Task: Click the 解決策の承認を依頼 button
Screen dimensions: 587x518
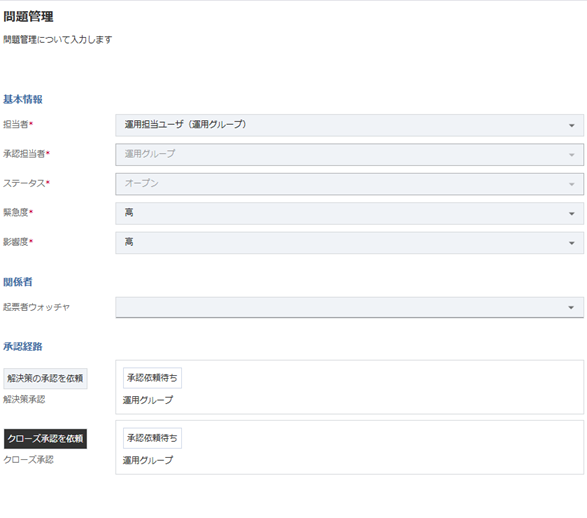Action: 45,378
